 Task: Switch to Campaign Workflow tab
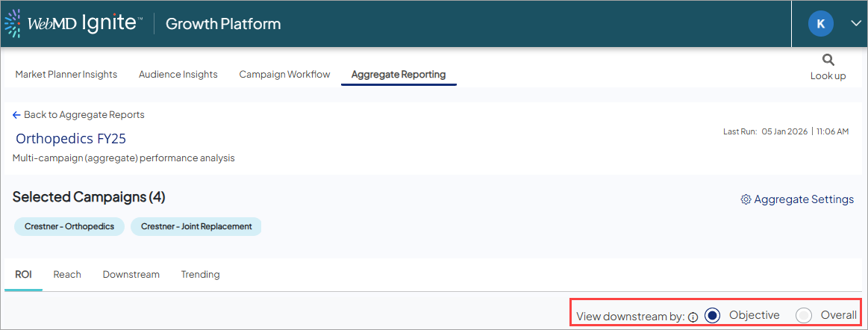click(x=284, y=74)
